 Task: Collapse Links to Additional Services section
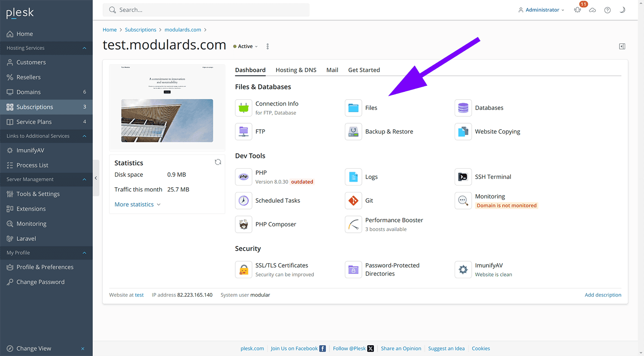(x=84, y=136)
